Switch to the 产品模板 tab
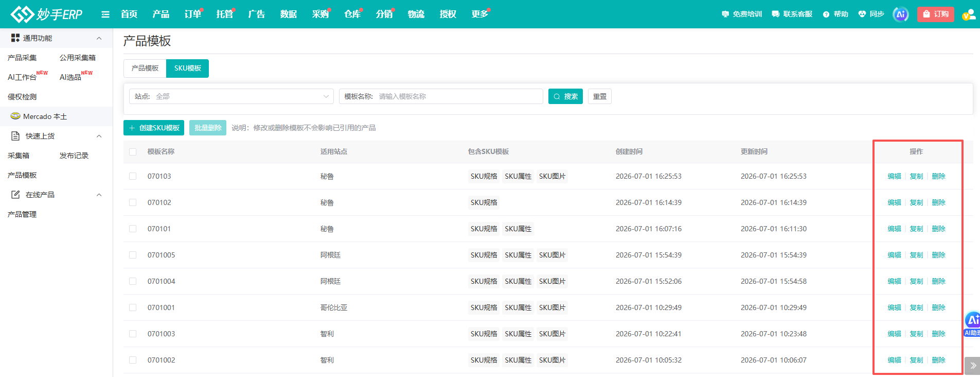The width and height of the screenshot is (980, 377). click(145, 68)
